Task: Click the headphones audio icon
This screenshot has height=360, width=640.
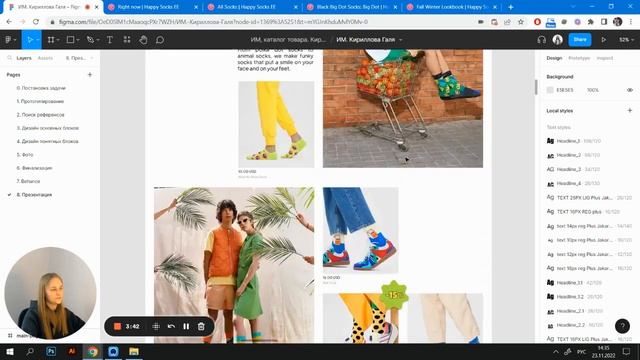Action: tap(542, 40)
